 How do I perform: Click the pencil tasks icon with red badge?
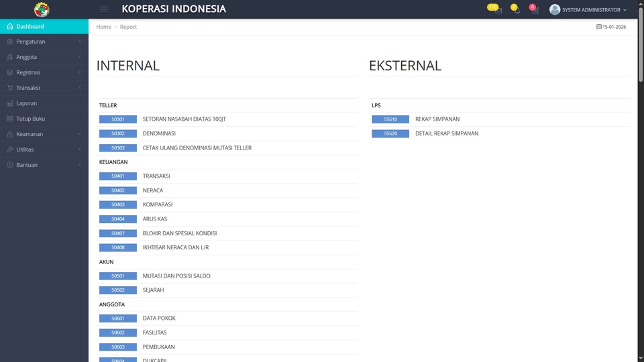click(535, 10)
